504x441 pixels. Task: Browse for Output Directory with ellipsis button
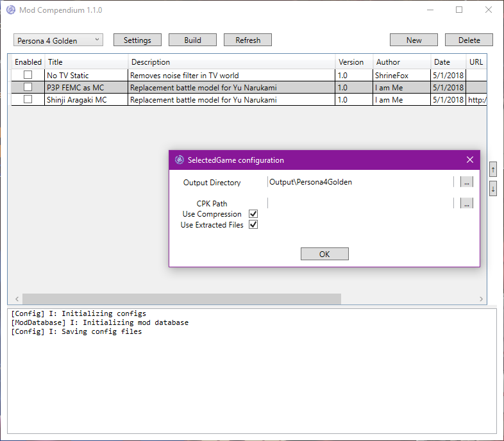coord(466,182)
